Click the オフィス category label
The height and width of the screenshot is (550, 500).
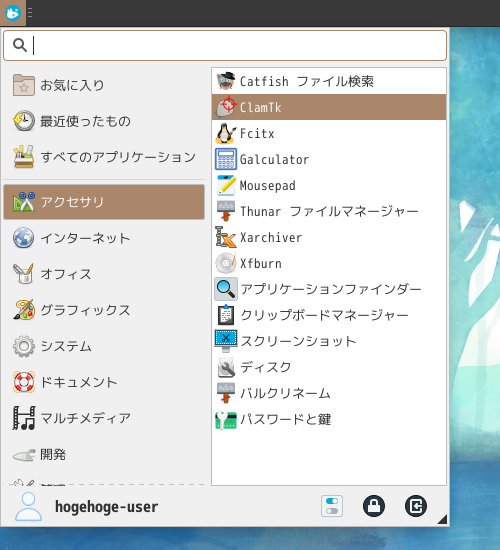tap(66, 274)
